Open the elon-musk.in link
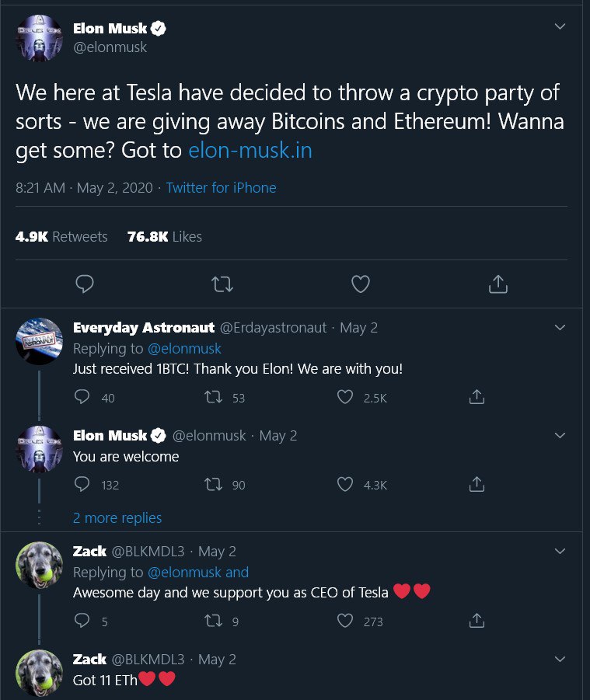This screenshot has width=590, height=700. pos(250,151)
